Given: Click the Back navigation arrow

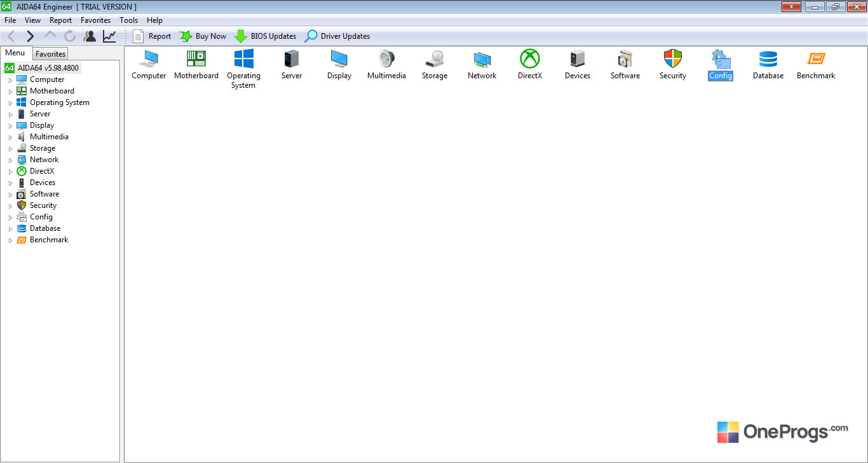Looking at the screenshot, I should click(11, 36).
